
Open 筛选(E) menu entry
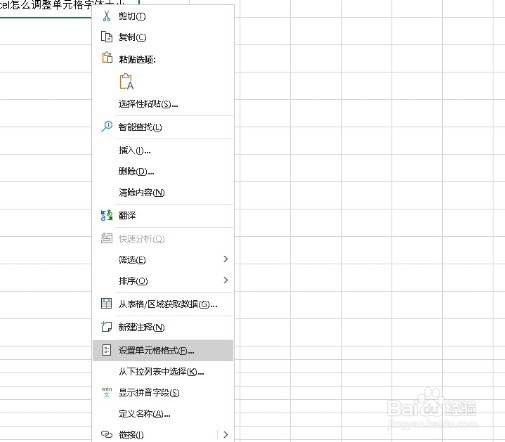click(163, 259)
